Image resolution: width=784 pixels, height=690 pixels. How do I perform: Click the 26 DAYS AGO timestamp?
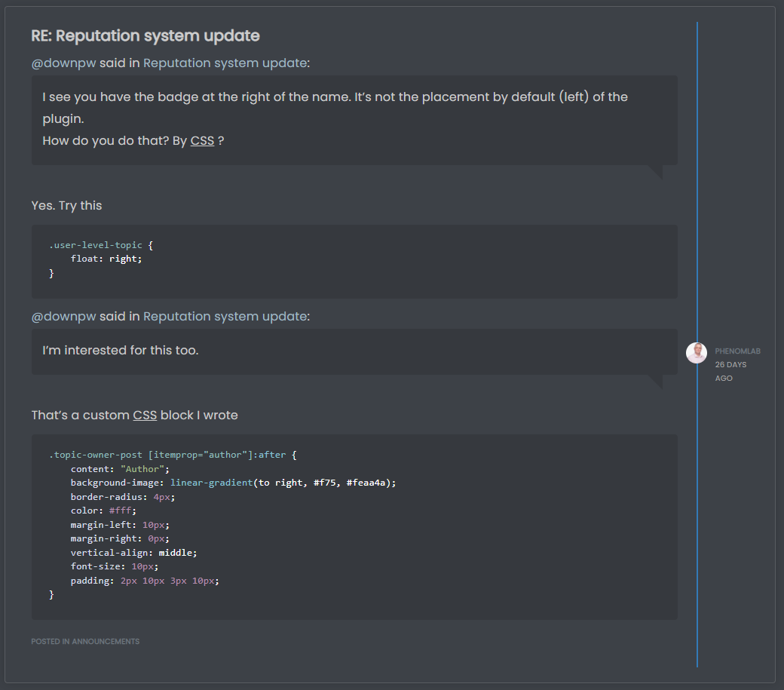click(730, 371)
